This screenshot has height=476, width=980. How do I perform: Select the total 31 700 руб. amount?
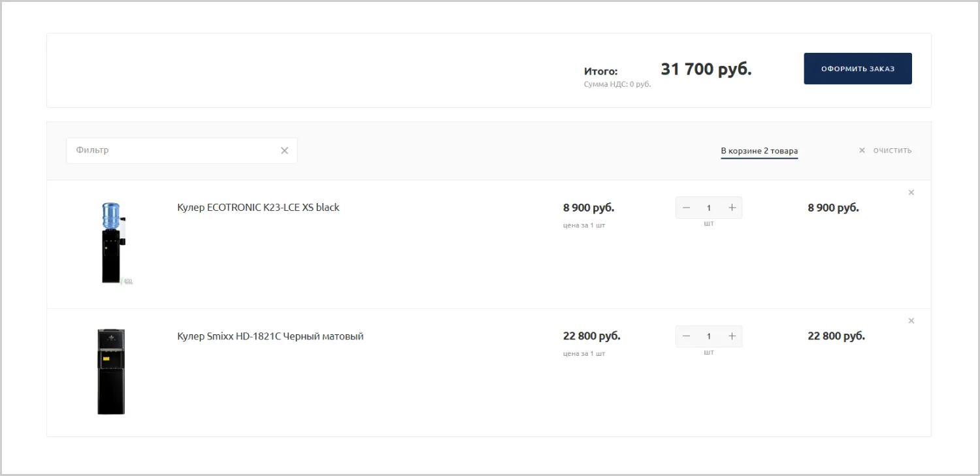[x=706, y=69]
